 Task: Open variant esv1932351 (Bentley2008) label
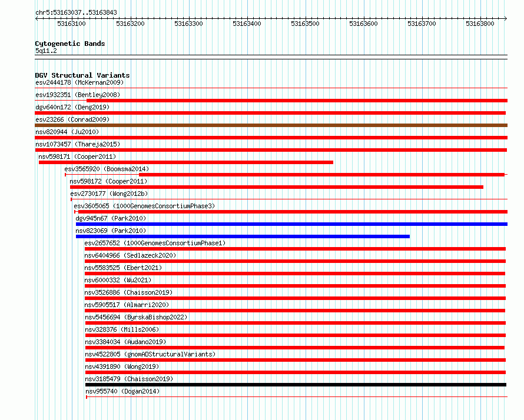point(78,95)
